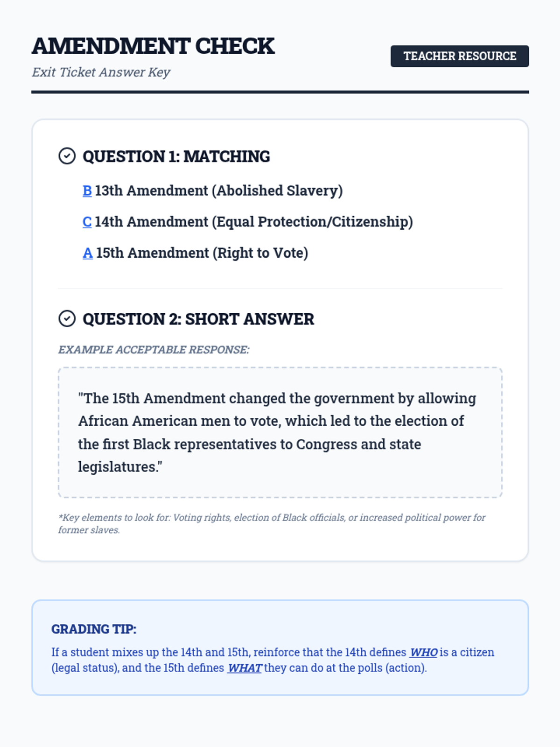
Task: Click the underlined WHAT text
Action: [x=245, y=668]
